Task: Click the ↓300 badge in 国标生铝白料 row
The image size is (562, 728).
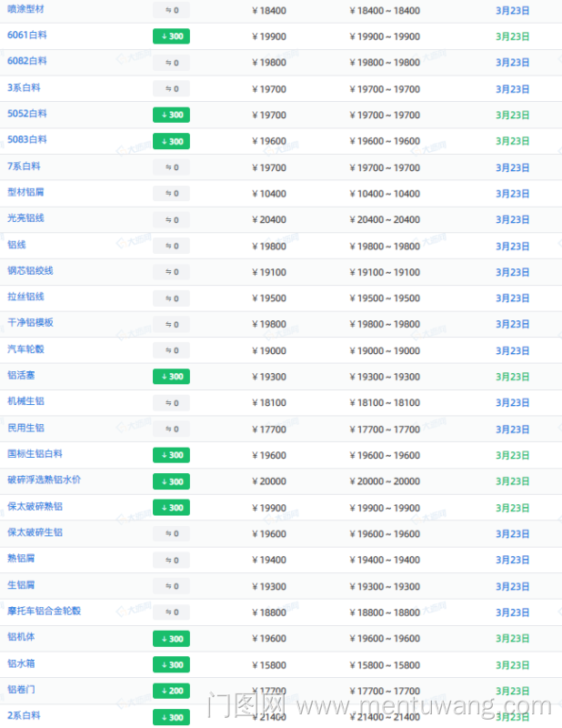Action: [171, 455]
